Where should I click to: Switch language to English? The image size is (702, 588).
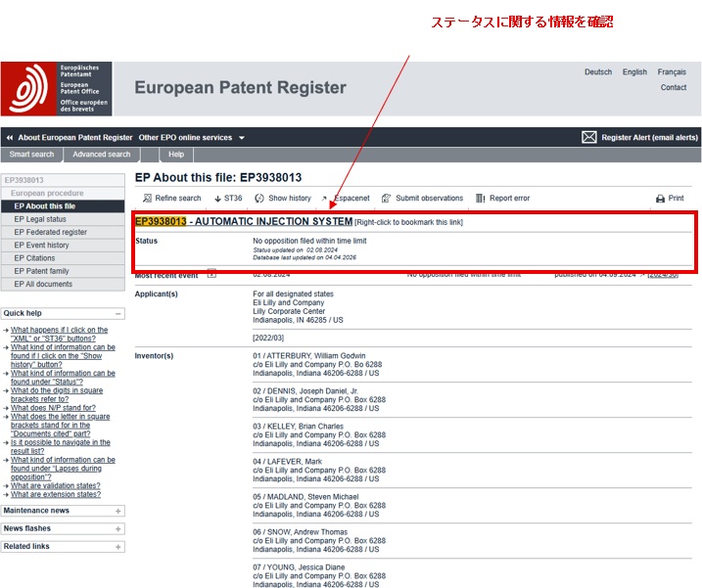coord(634,72)
